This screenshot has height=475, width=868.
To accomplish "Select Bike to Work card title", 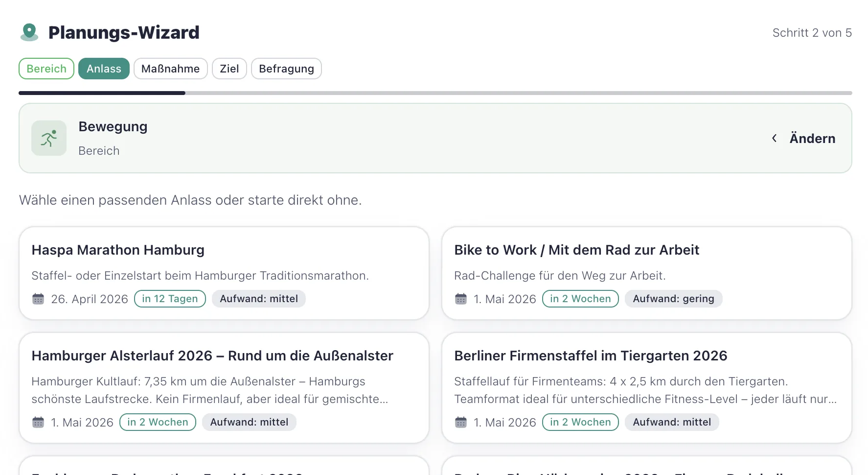I will [576, 250].
